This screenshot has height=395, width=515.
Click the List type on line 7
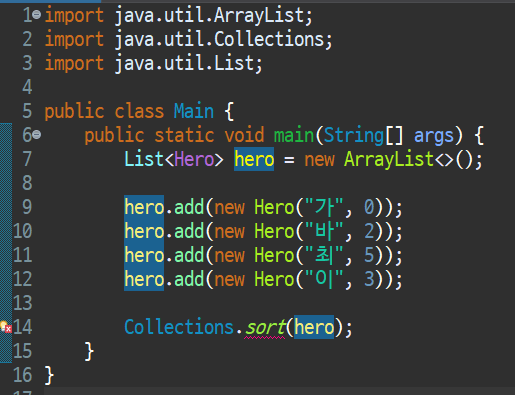click(x=144, y=159)
